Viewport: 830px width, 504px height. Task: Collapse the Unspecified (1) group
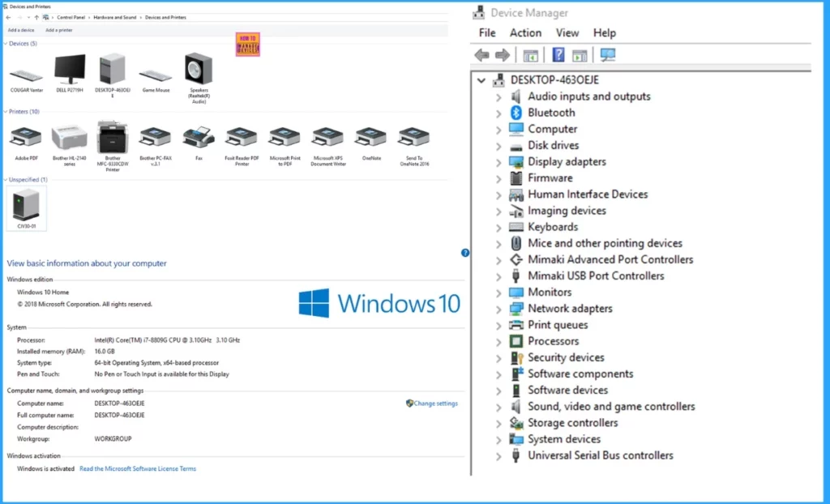pyautogui.click(x=6, y=179)
